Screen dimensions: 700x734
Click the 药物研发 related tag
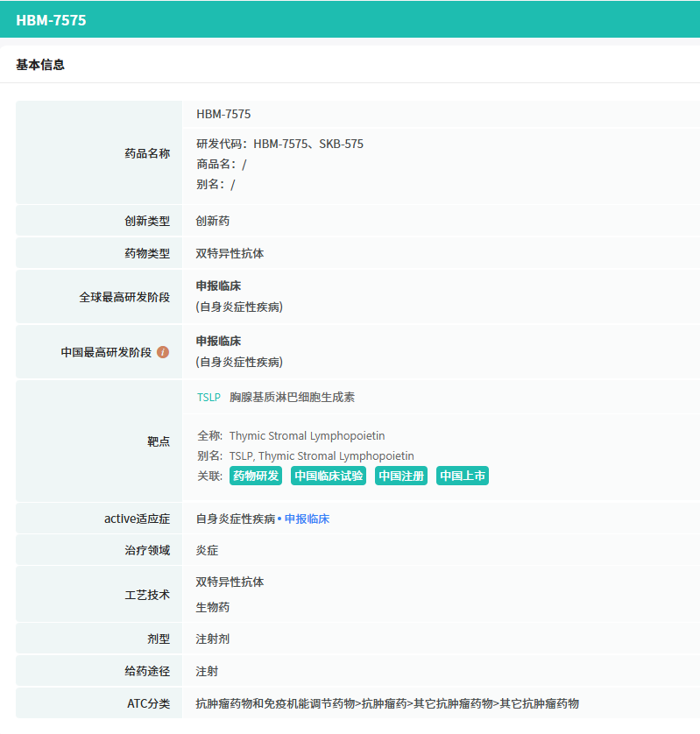pyautogui.click(x=255, y=476)
